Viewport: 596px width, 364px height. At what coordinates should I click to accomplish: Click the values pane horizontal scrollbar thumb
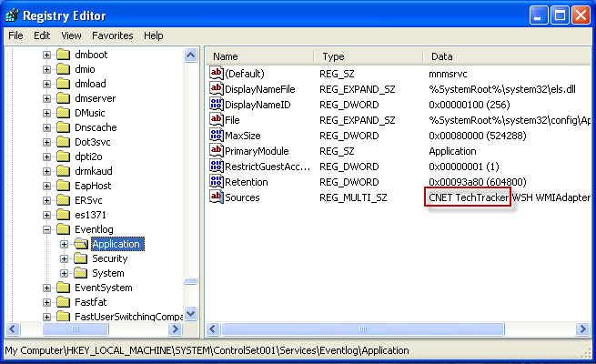[x=363, y=329]
